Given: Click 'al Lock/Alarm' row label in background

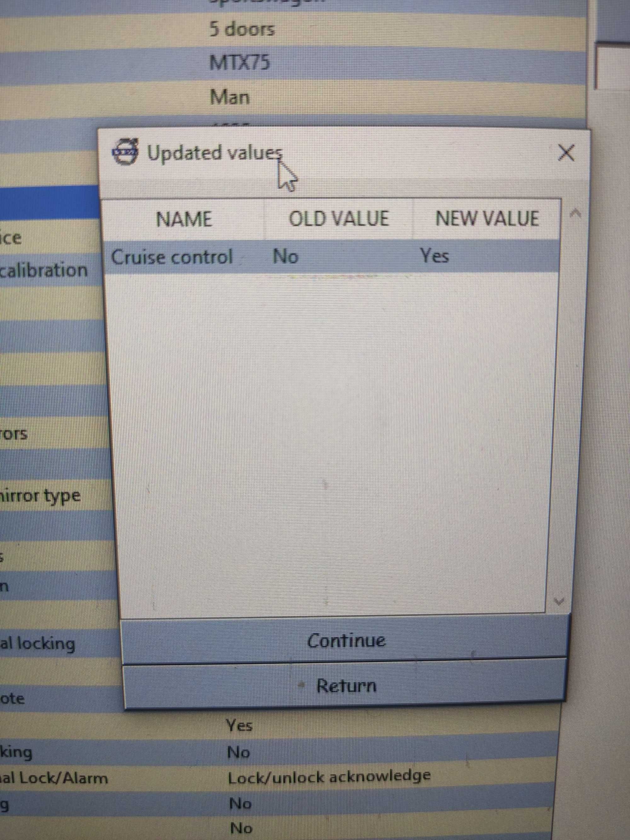Looking at the screenshot, I should [x=54, y=778].
